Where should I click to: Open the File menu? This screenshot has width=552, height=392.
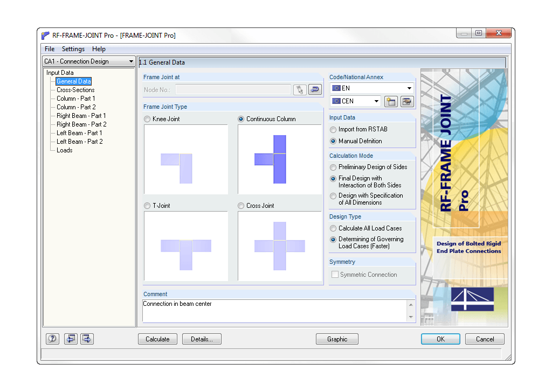50,49
